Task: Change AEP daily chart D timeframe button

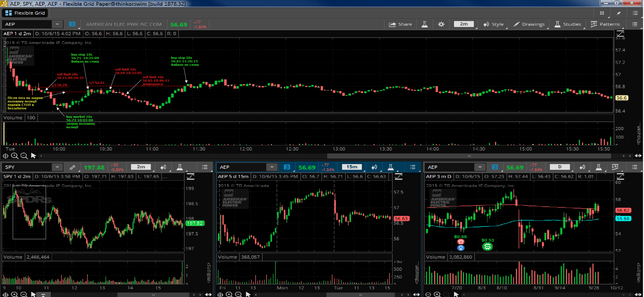Action: (560, 167)
